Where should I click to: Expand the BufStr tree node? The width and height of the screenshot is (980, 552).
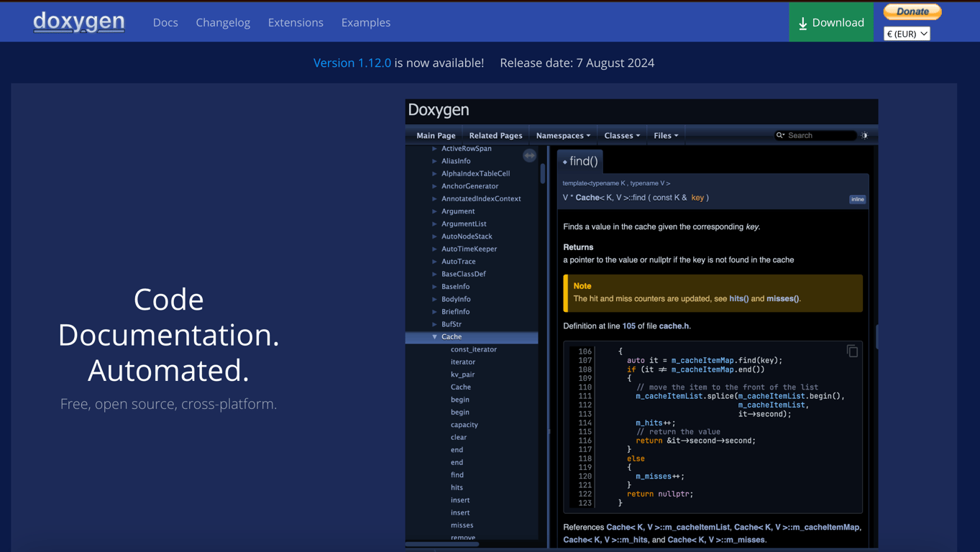pyautogui.click(x=434, y=324)
